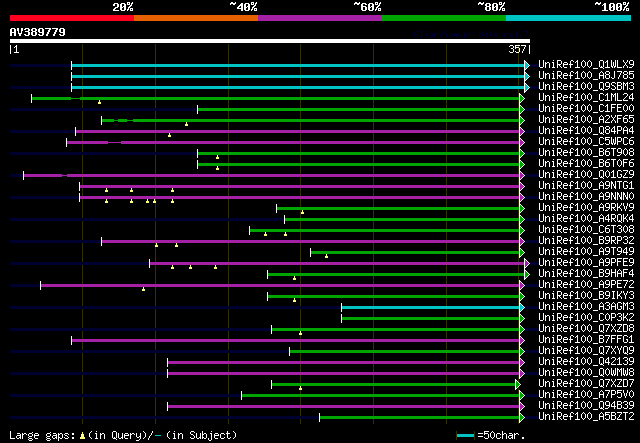Select the UniRef100_B7FFG1 label
Viewport: 640px width, 443px height.
(586, 339)
